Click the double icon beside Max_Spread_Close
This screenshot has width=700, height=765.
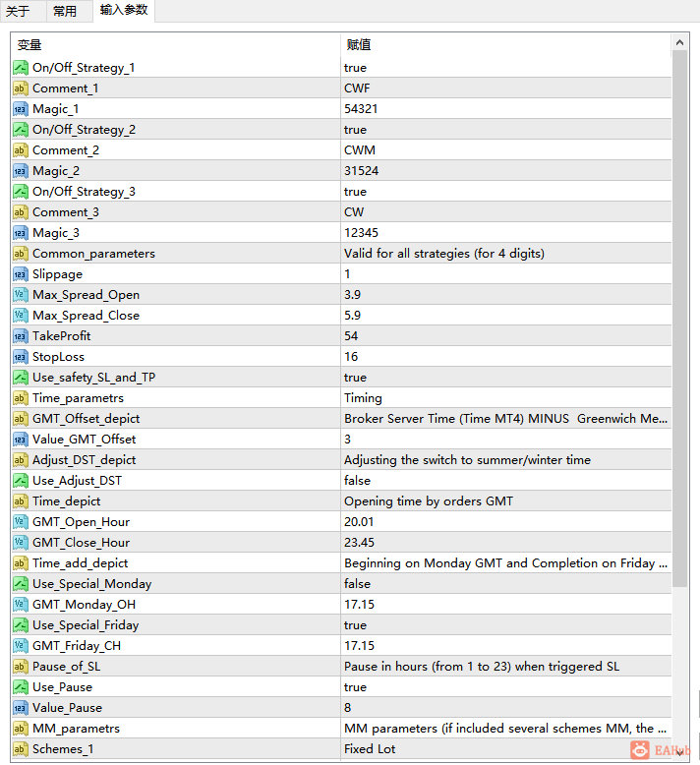click(21, 316)
